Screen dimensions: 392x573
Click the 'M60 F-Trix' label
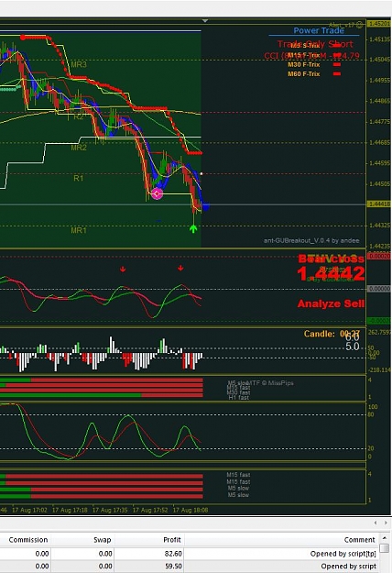coord(304,74)
